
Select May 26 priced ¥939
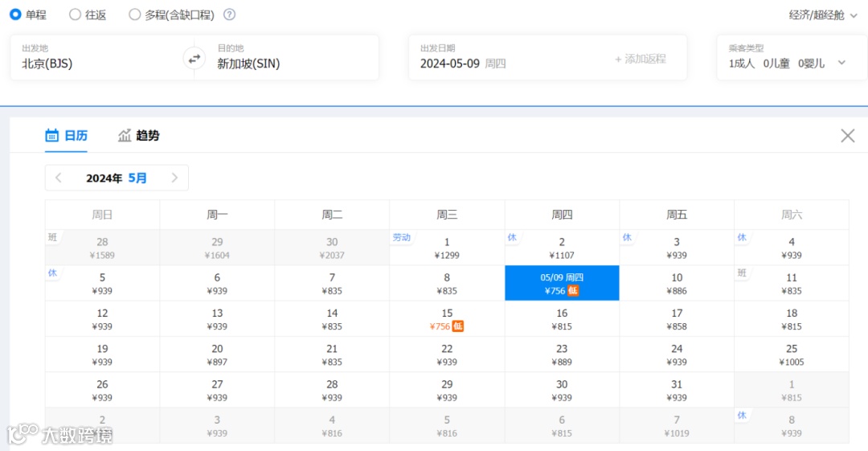coord(102,390)
